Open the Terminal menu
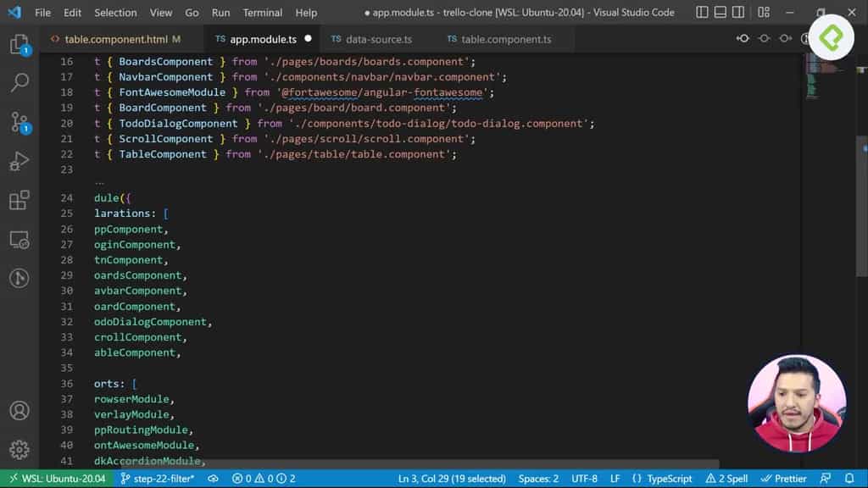Screen dimensions: 868x488 tap(263, 13)
